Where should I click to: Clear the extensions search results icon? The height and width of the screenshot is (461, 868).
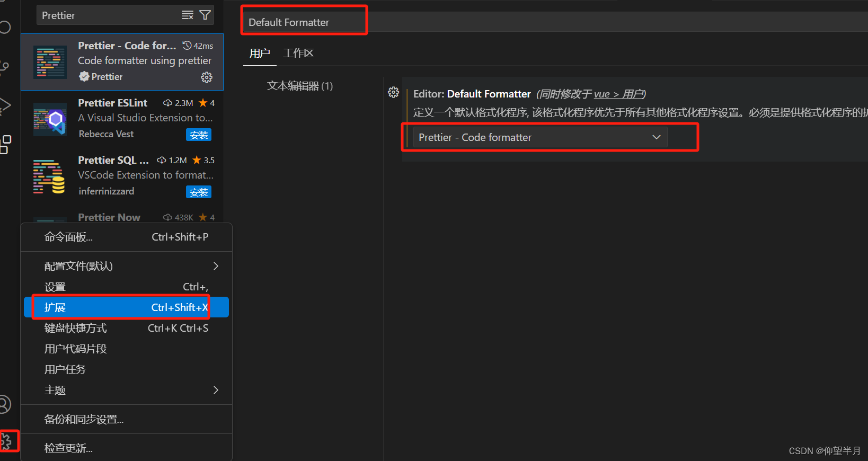coord(188,15)
